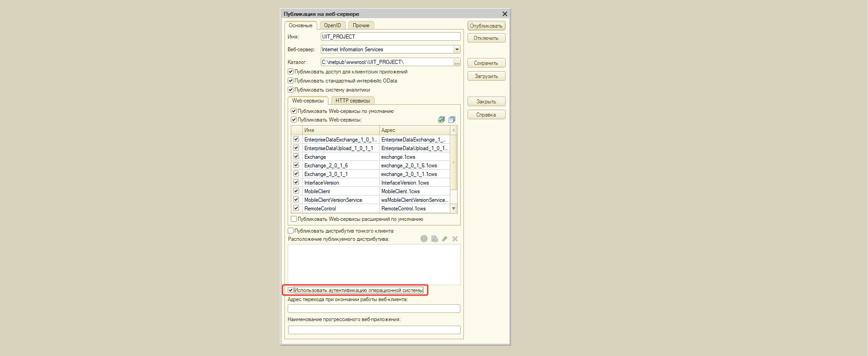Click the add distributive location icon

[424, 239]
